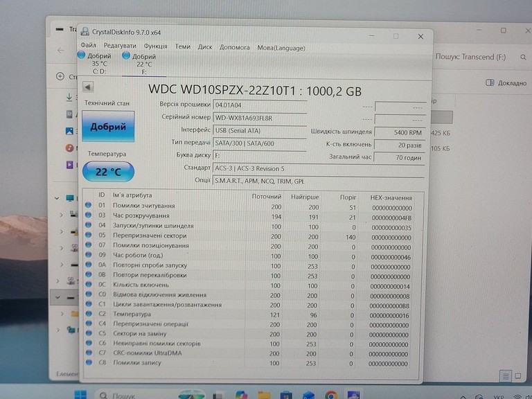This screenshot has width=532, height=399.
Task: Open the Windows Start button
Action: pyautogui.click(x=80, y=395)
